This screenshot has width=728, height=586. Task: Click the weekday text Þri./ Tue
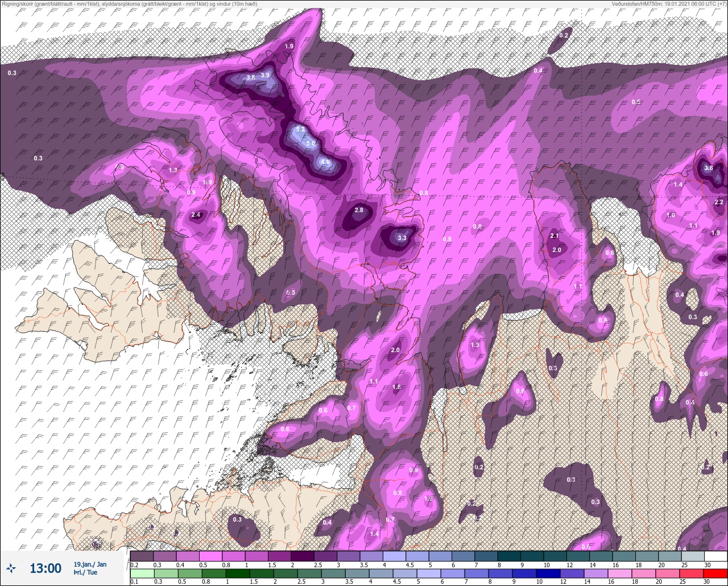coord(85,572)
